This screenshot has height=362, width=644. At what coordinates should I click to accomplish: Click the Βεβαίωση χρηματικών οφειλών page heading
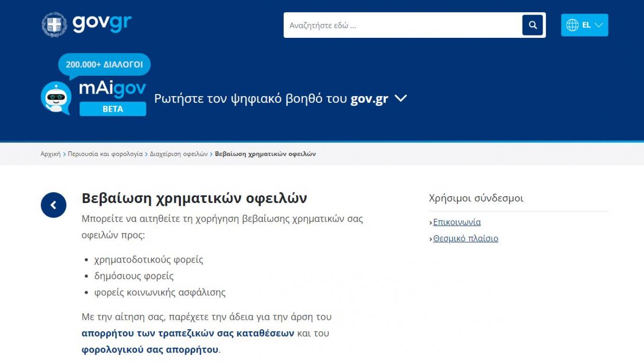pos(194,198)
